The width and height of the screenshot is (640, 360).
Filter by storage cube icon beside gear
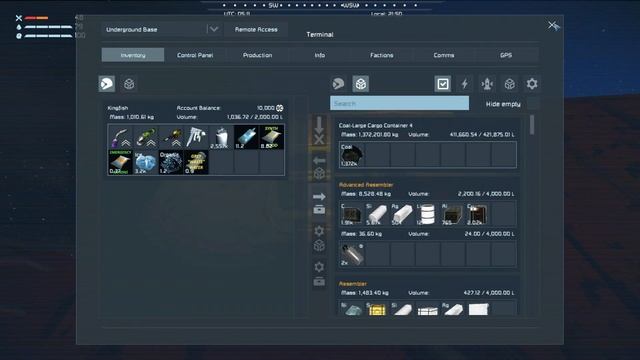pyautogui.click(x=509, y=84)
